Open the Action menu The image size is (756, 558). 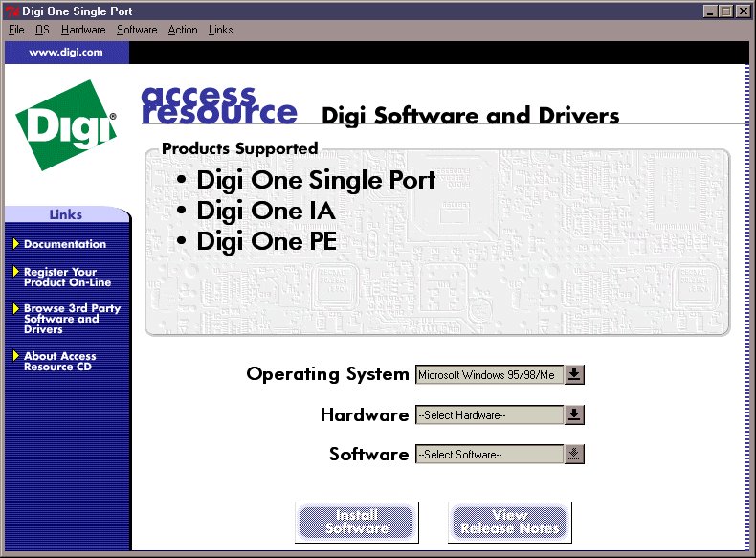coord(183,30)
